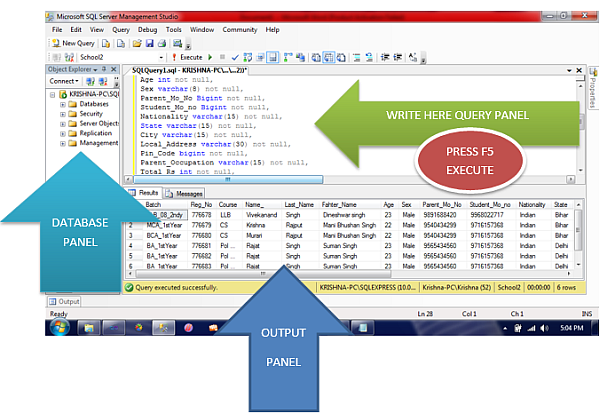Click the New Query button

pyautogui.click(x=73, y=43)
